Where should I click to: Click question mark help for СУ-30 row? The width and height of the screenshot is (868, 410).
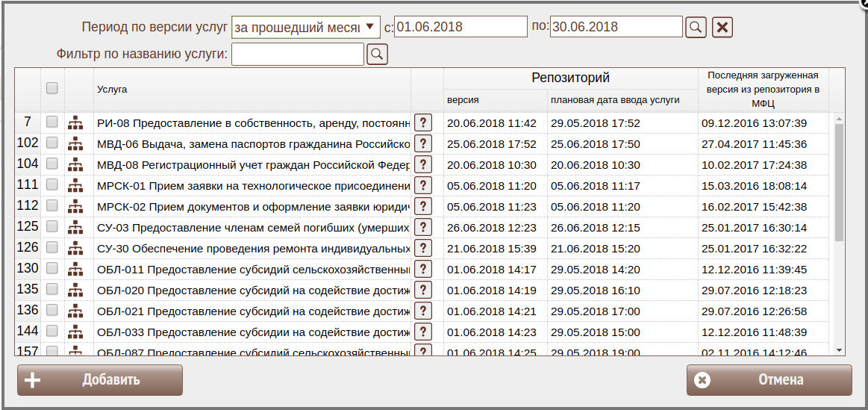[423, 248]
